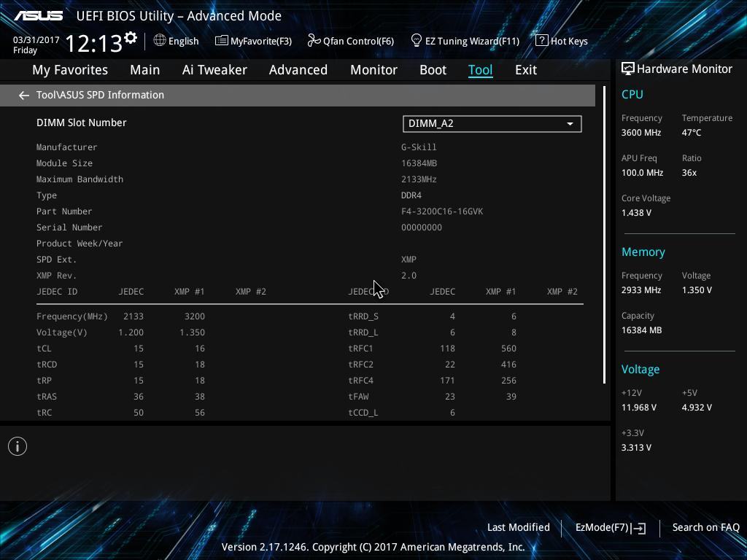Image resolution: width=747 pixels, height=560 pixels.
Task: Click the XMP #1 voltage value 1.350
Action: pos(192,332)
